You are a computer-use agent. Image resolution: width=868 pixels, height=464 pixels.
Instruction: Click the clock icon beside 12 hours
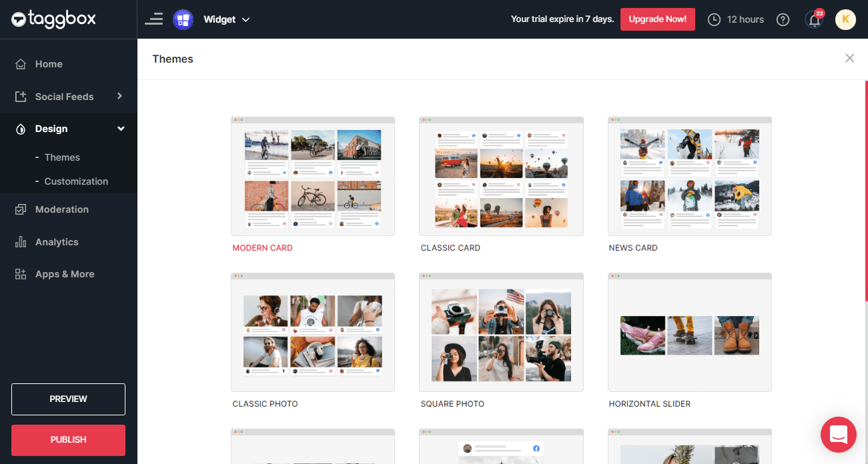click(714, 20)
